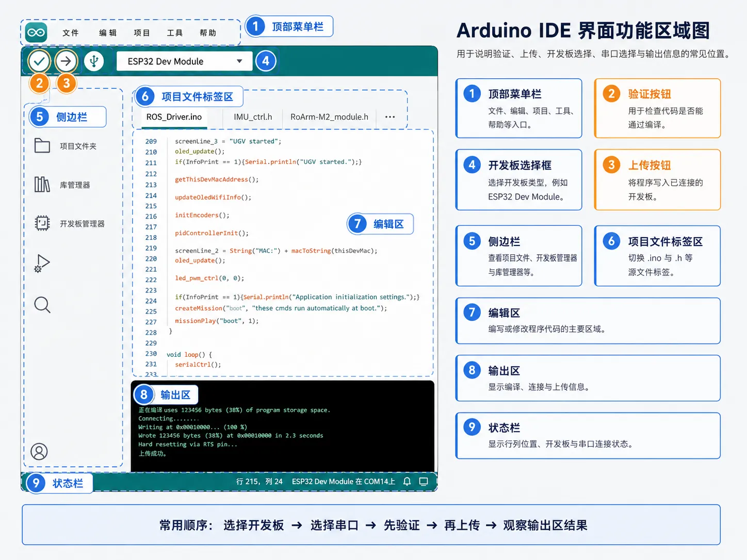This screenshot has width=747, height=560.
Task: Click line number 230 in the gutter
Action: click(x=151, y=354)
